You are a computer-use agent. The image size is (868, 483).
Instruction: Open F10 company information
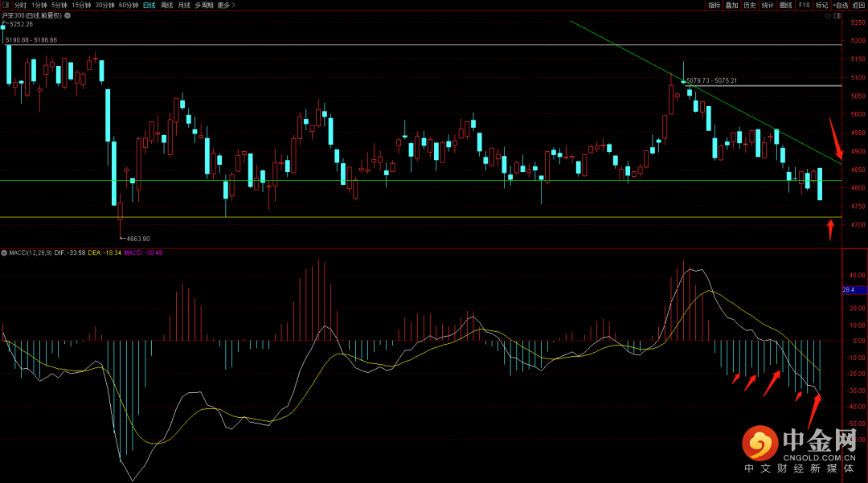pyautogui.click(x=804, y=5)
